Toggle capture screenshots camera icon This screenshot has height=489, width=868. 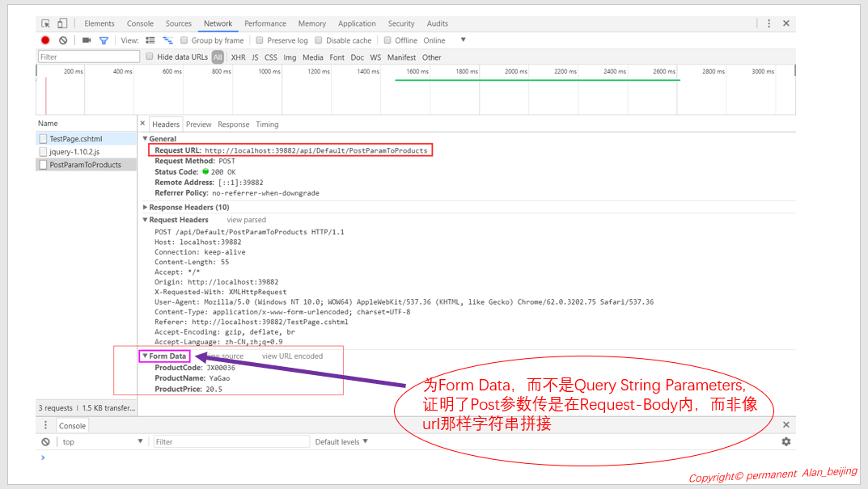pyautogui.click(x=87, y=40)
